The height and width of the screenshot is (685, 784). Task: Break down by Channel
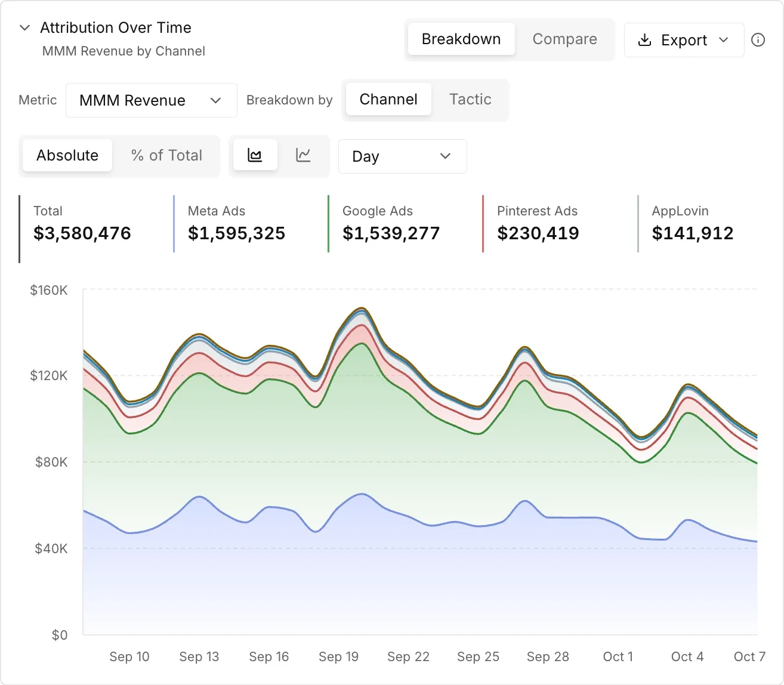coord(388,99)
